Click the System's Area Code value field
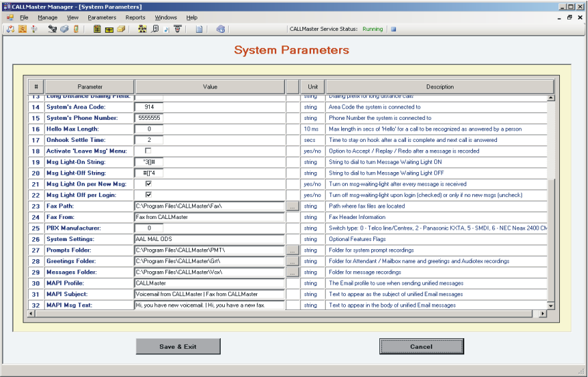Viewport: 588px width, 377px height. [149, 107]
